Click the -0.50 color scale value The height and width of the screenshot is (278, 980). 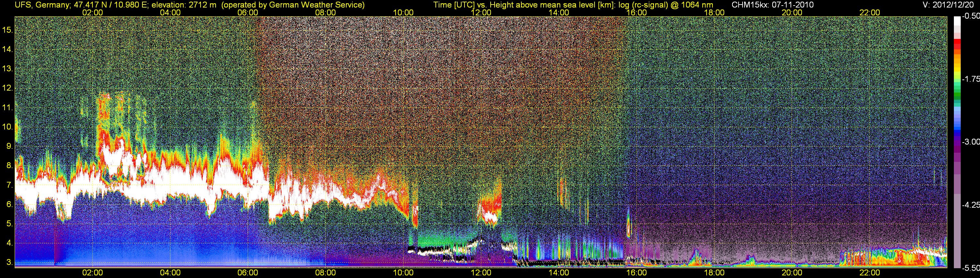pyautogui.click(x=971, y=16)
